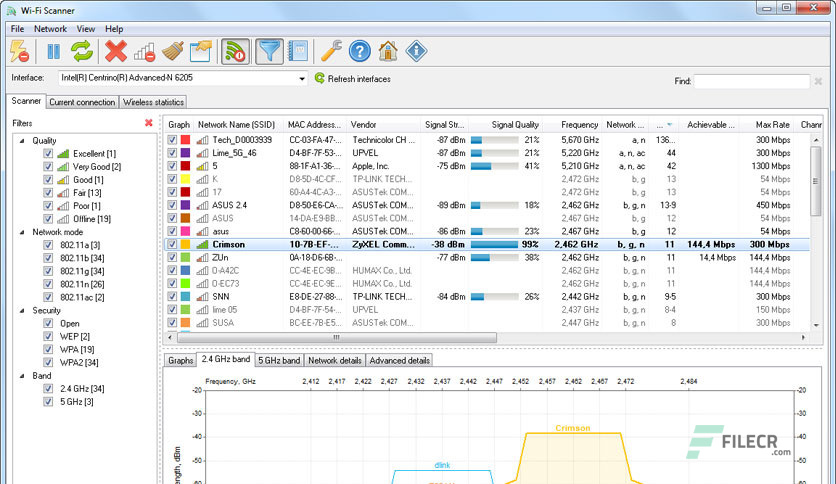
Task: Collapse the Security filter group
Action: (x=22, y=311)
